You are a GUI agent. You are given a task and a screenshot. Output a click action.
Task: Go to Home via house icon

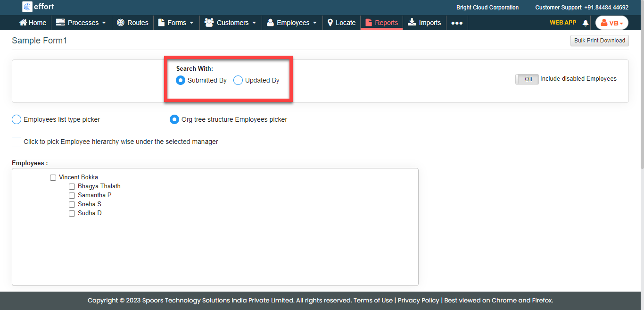tap(23, 23)
